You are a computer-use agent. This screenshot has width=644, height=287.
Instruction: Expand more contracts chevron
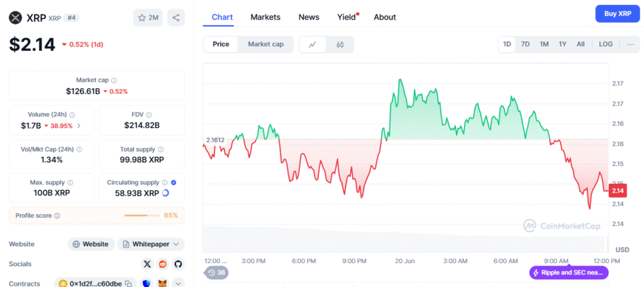(178, 283)
